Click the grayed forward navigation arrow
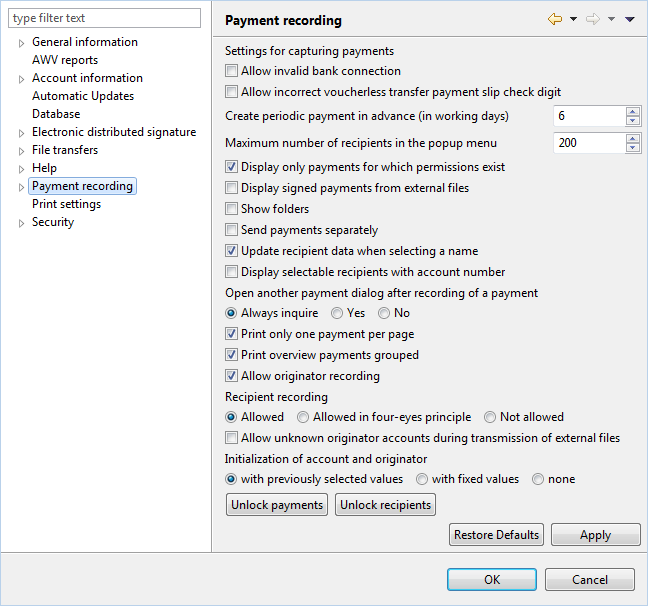648x606 pixels. (593, 19)
